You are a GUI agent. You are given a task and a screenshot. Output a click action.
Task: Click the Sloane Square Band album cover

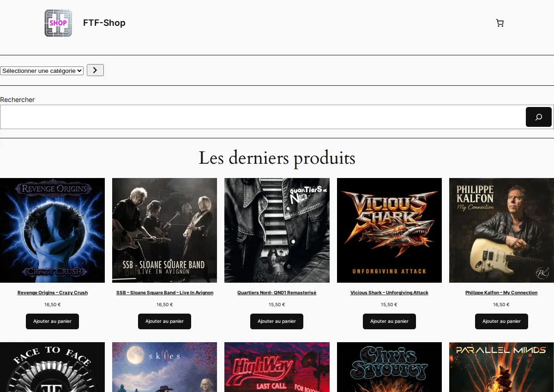tap(164, 230)
